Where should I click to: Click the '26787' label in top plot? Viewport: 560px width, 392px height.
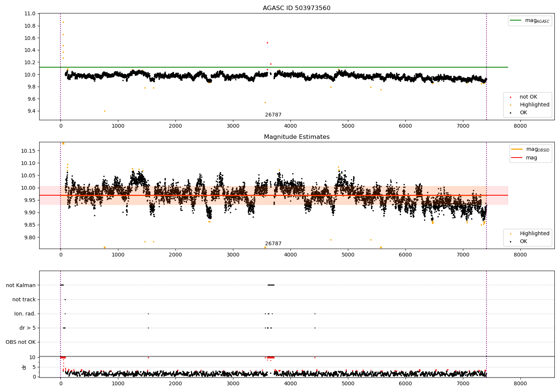tap(273, 115)
